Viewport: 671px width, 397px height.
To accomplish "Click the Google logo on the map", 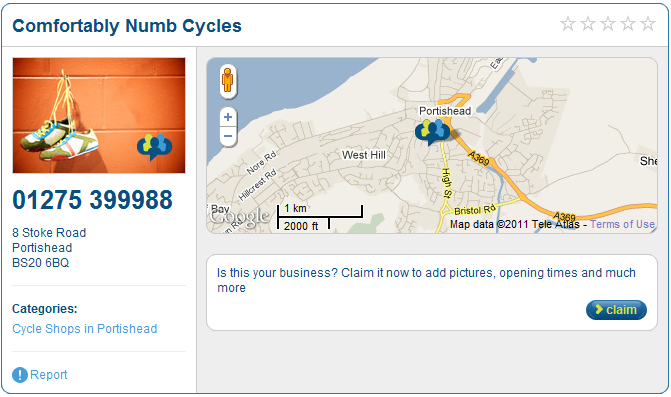I will pyautogui.click(x=240, y=217).
